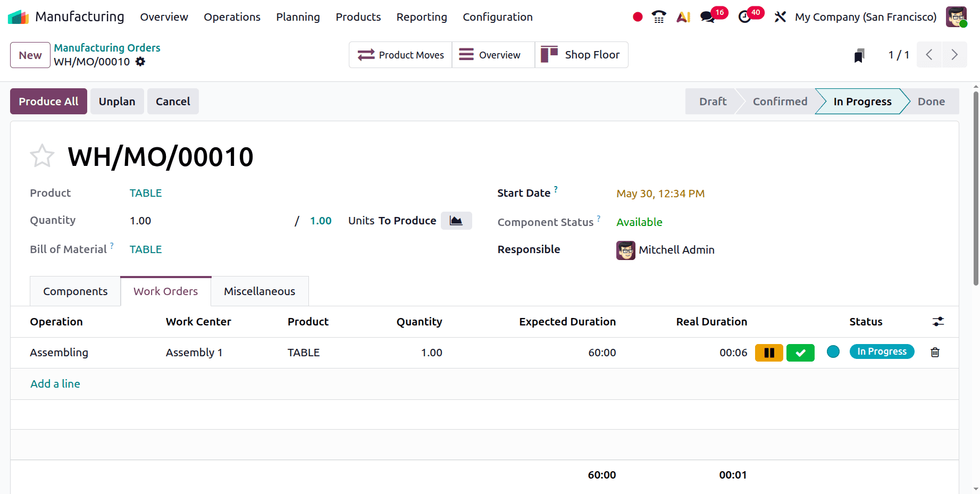Go to next record arrow
This screenshot has width=980, height=494.
[x=955, y=55]
